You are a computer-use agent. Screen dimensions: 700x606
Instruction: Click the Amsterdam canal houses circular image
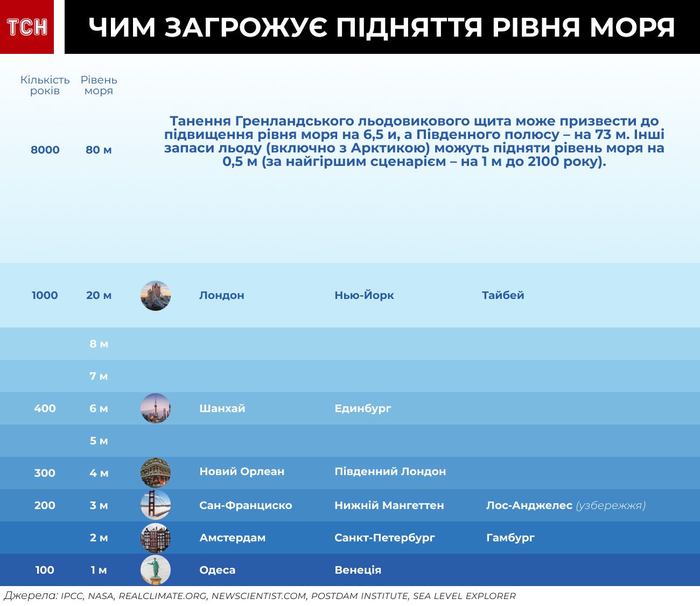(156, 538)
